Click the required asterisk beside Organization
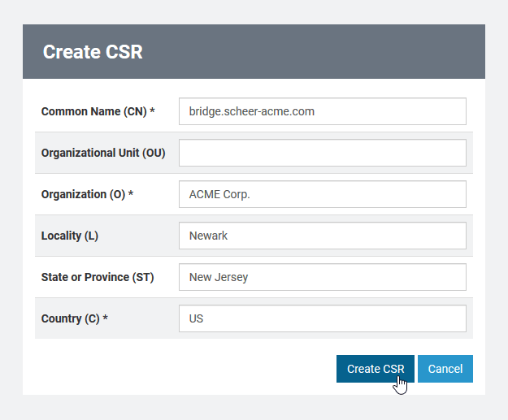The height and width of the screenshot is (420, 508). (x=131, y=194)
